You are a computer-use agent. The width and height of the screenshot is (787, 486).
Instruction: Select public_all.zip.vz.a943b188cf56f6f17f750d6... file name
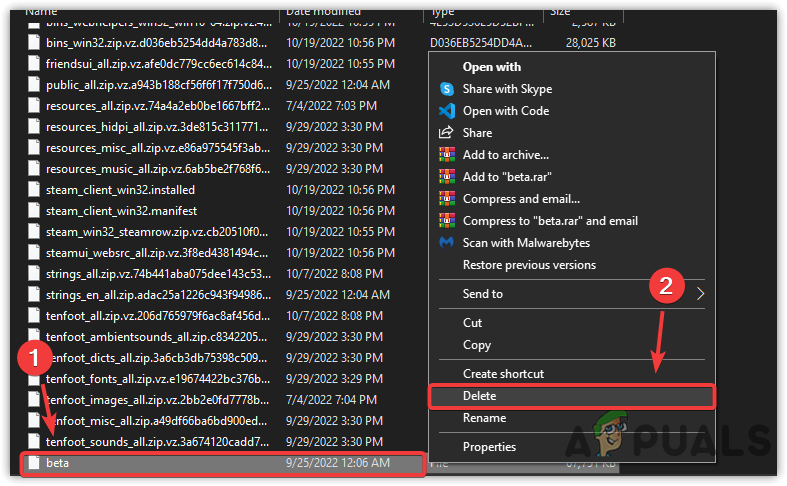coord(159,85)
